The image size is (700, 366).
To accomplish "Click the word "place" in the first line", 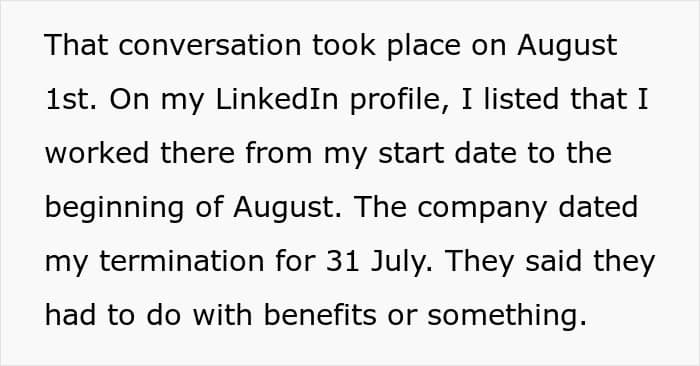I will pos(424,47).
